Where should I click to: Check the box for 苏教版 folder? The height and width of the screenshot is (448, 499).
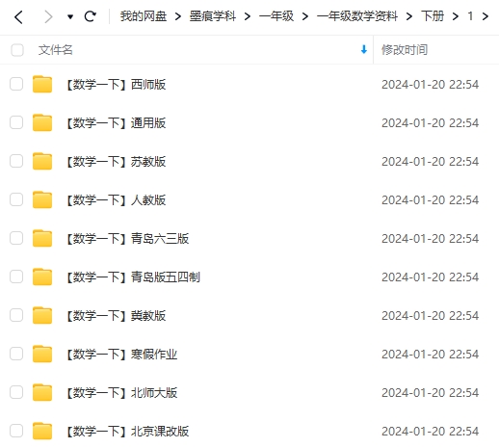point(16,161)
